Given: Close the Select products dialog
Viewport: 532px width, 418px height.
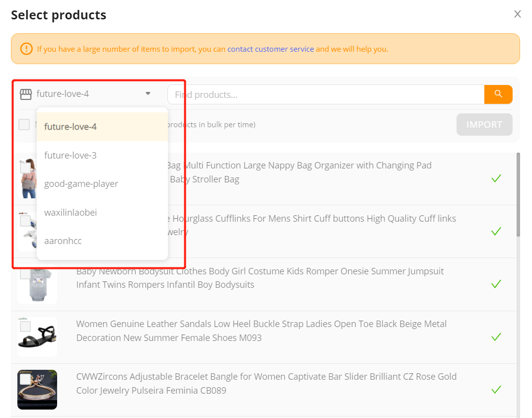Looking at the screenshot, I should pyautogui.click(x=517, y=14).
